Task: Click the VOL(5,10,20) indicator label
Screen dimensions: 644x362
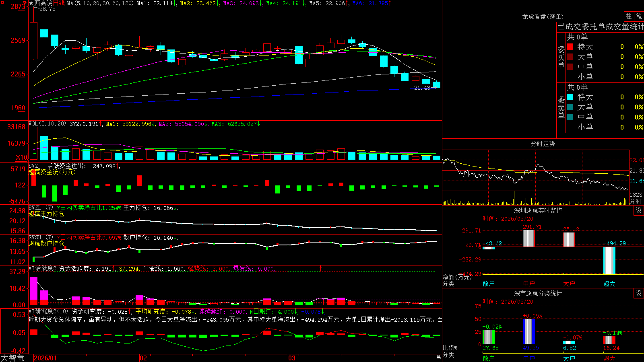Action: click(47, 124)
